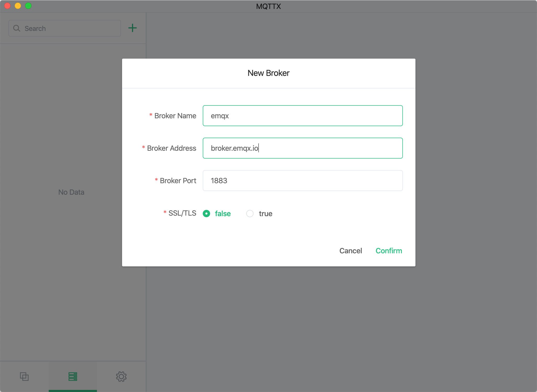Focus the Broker Name input showing emqx

tap(302, 115)
